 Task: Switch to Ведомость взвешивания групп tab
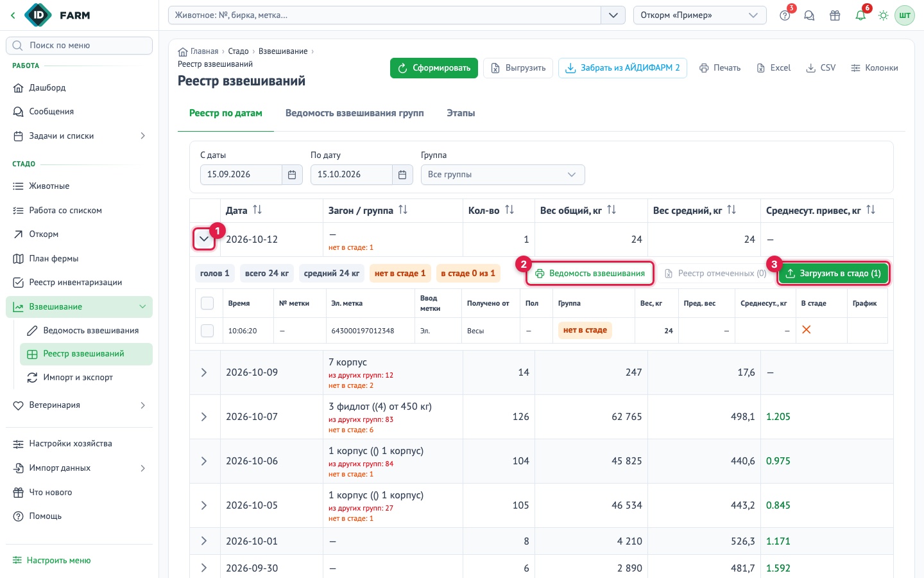tap(355, 113)
